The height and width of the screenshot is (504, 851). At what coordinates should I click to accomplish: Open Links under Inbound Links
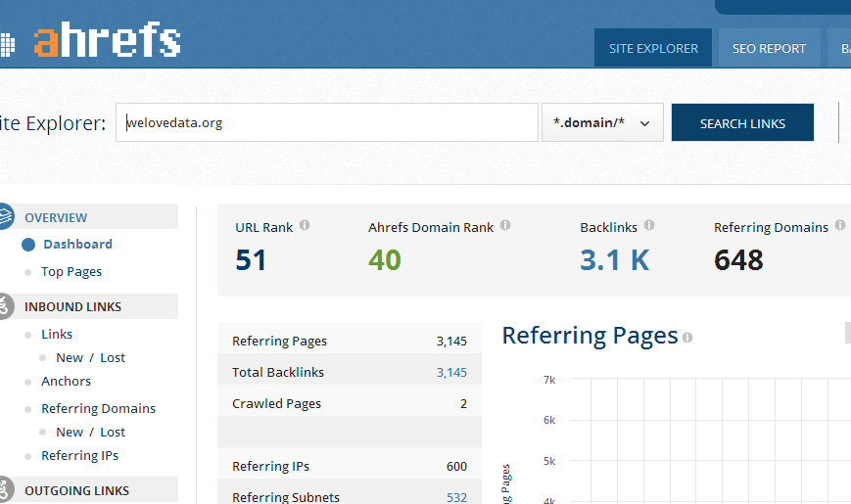(57, 334)
